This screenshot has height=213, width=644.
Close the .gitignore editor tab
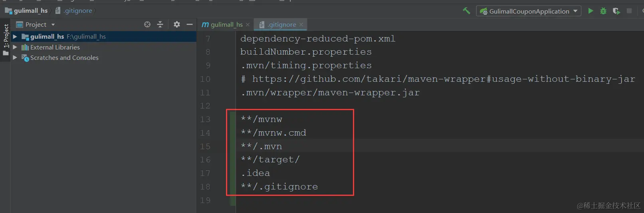301,25
